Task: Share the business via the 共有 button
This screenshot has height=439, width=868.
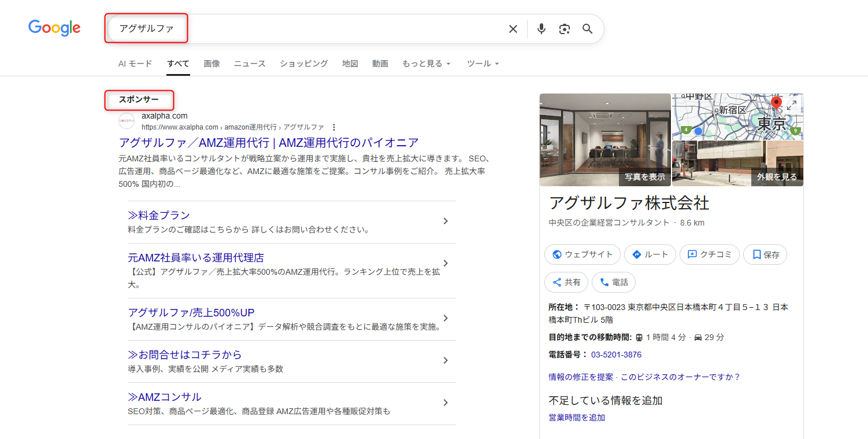Action: (x=566, y=282)
